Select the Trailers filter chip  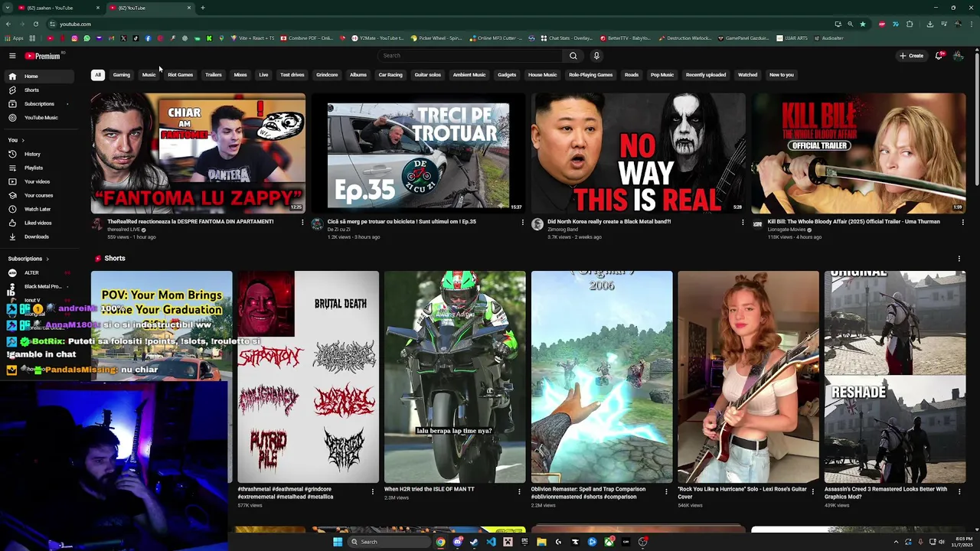click(213, 75)
